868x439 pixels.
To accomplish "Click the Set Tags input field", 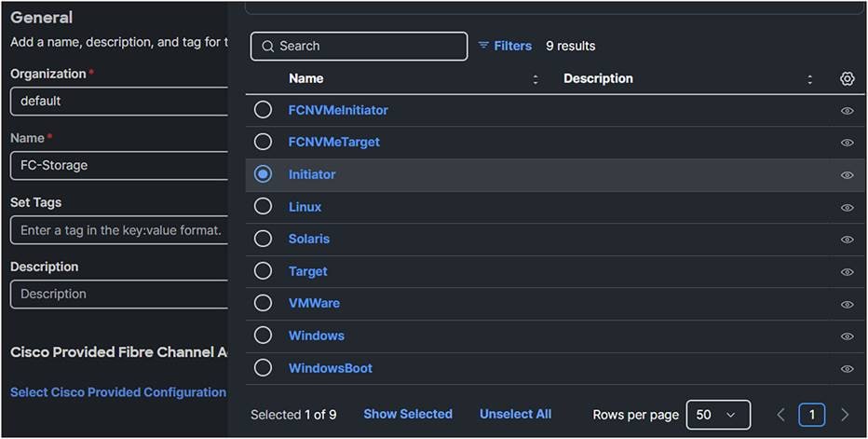I will click(118, 230).
